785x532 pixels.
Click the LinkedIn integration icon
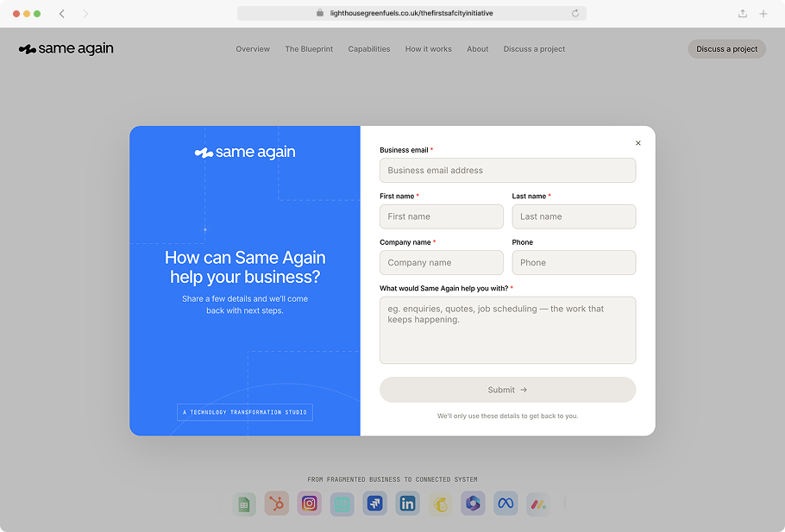coord(407,504)
